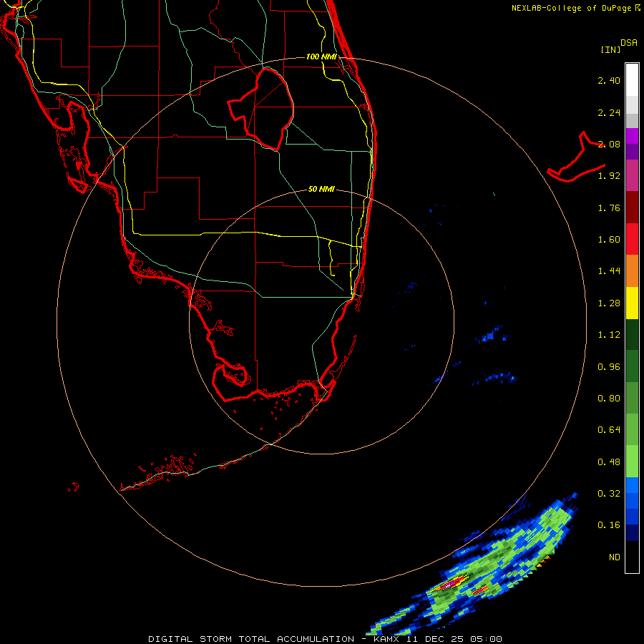Select the 2.40 legend value
Image resolution: width=644 pixels, height=644 pixels.
(x=609, y=80)
